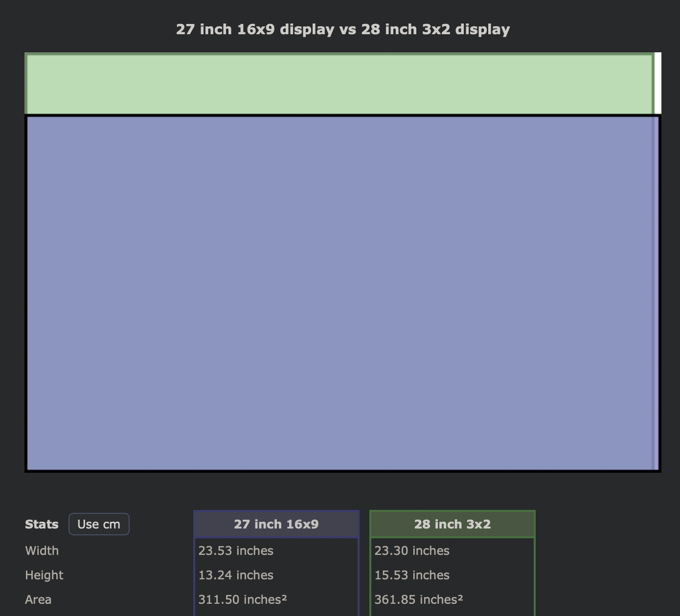Click the page title comparing displays
Image resolution: width=680 pixels, height=616 pixels.
pos(343,29)
